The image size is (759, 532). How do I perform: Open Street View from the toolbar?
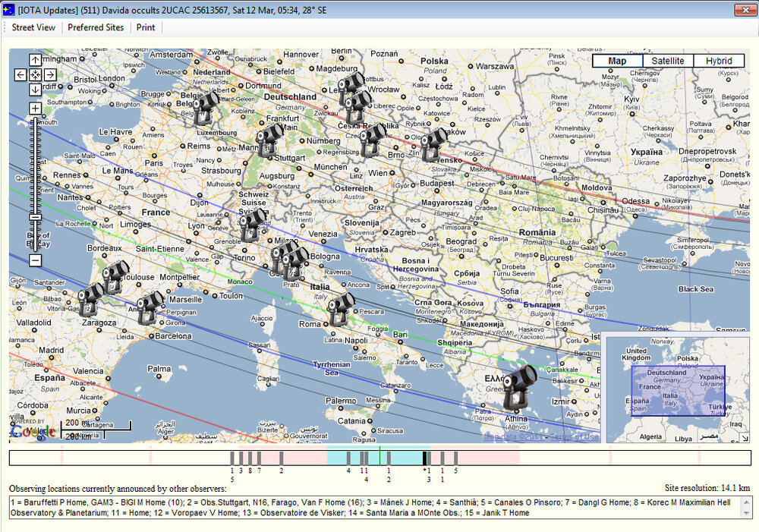coord(33,27)
